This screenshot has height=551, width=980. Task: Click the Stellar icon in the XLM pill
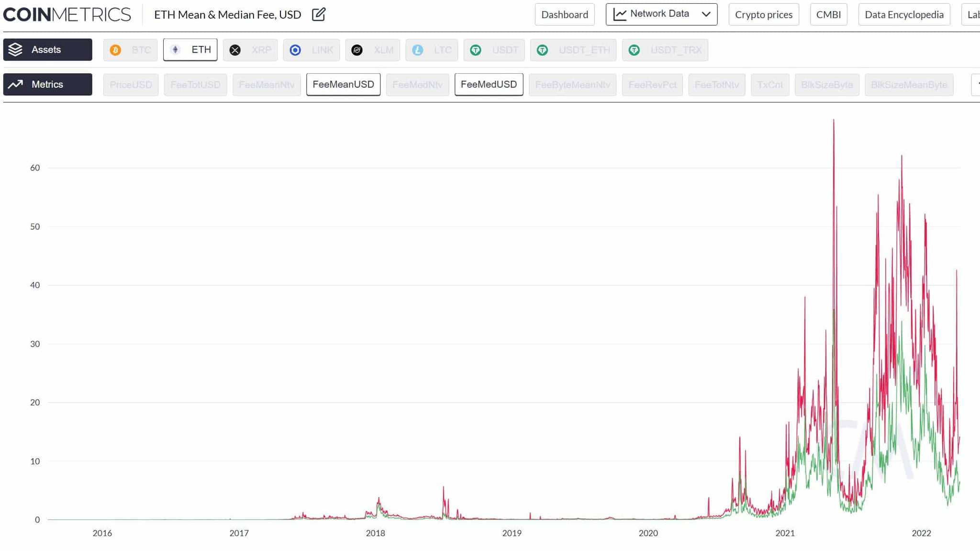[356, 50]
